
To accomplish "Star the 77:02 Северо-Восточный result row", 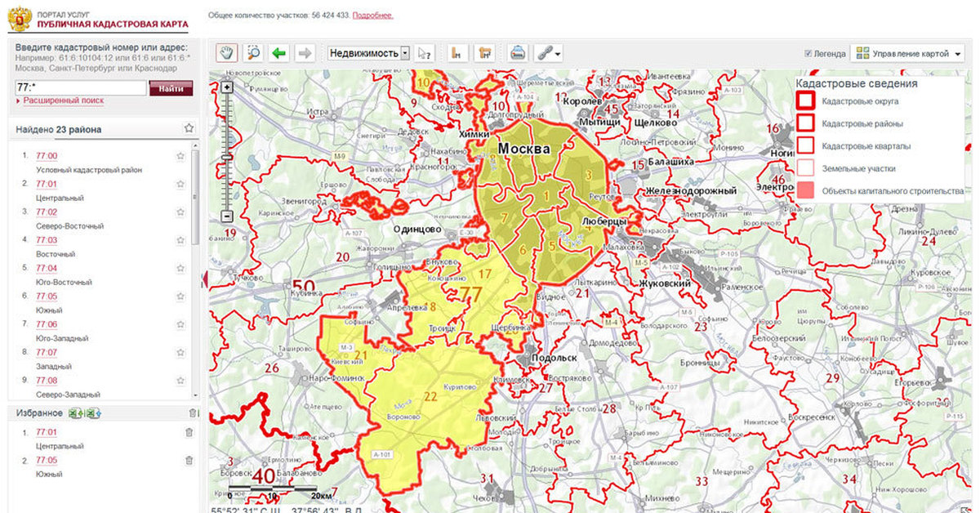I will [x=180, y=212].
